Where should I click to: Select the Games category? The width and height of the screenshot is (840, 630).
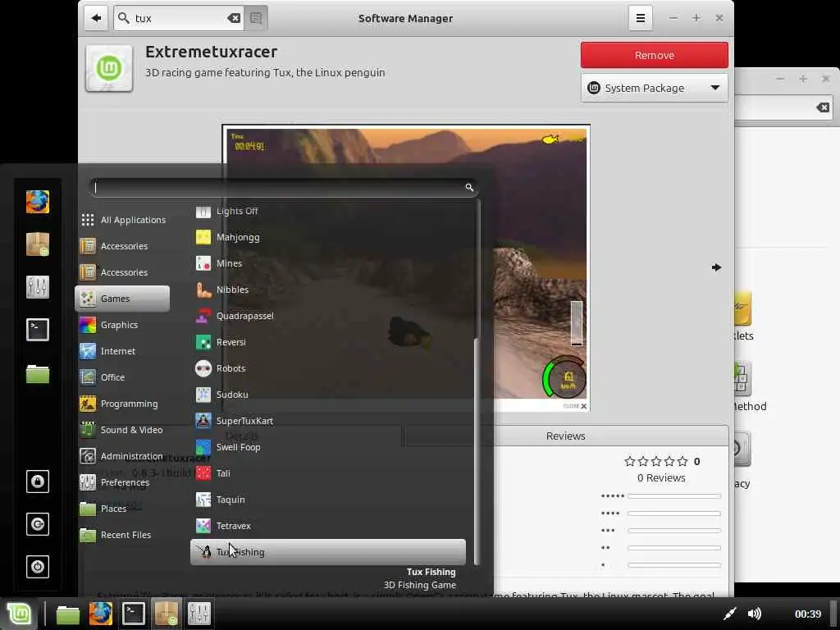pyautogui.click(x=123, y=299)
